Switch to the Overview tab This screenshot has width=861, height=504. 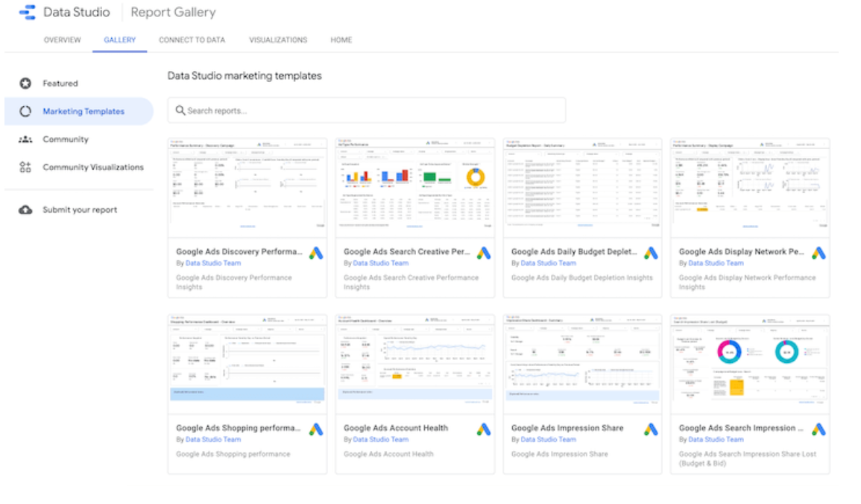(63, 40)
